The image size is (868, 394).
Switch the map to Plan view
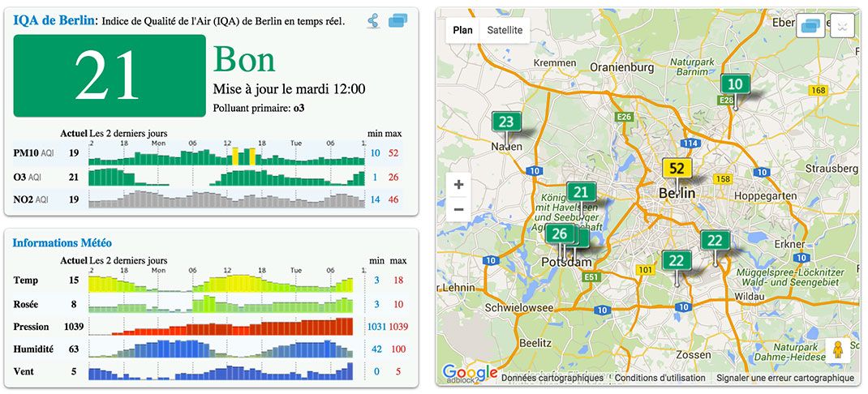[462, 30]
